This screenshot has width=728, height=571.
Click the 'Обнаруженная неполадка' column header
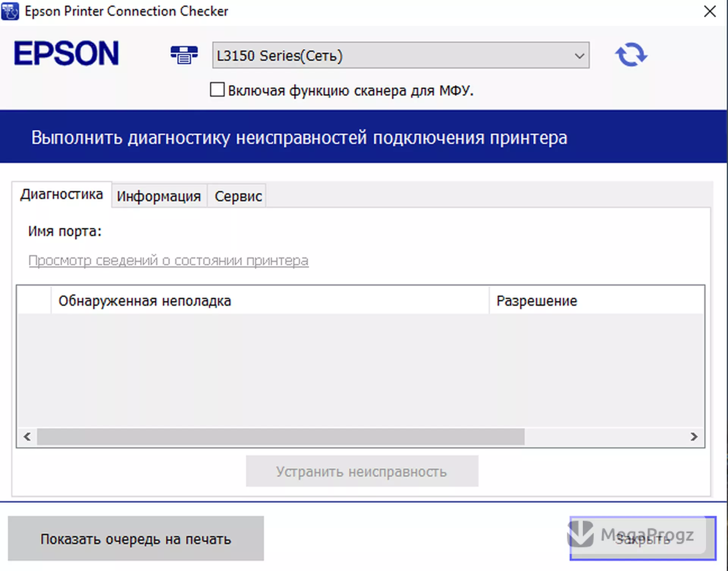click(x=270, y=300)
